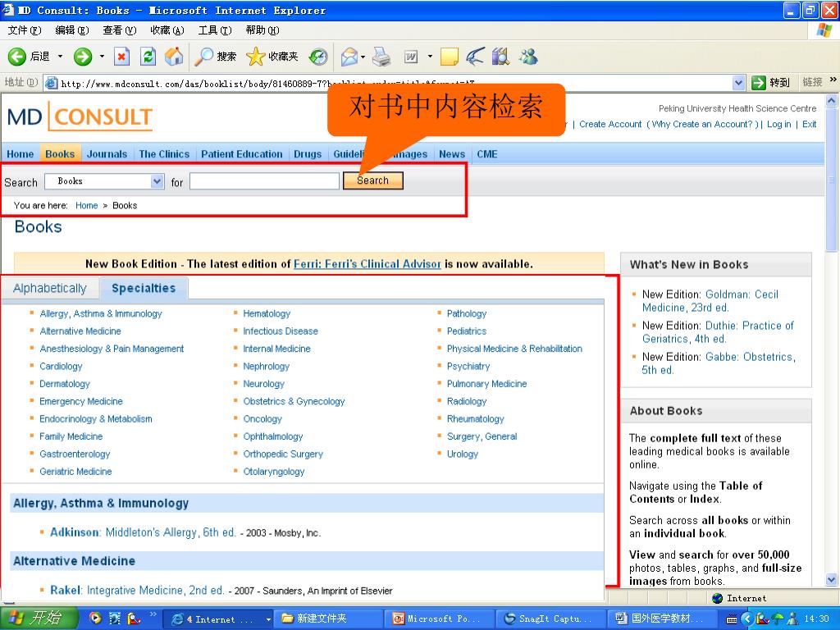
Task: Print the page with printer icon
Action: 381,57
